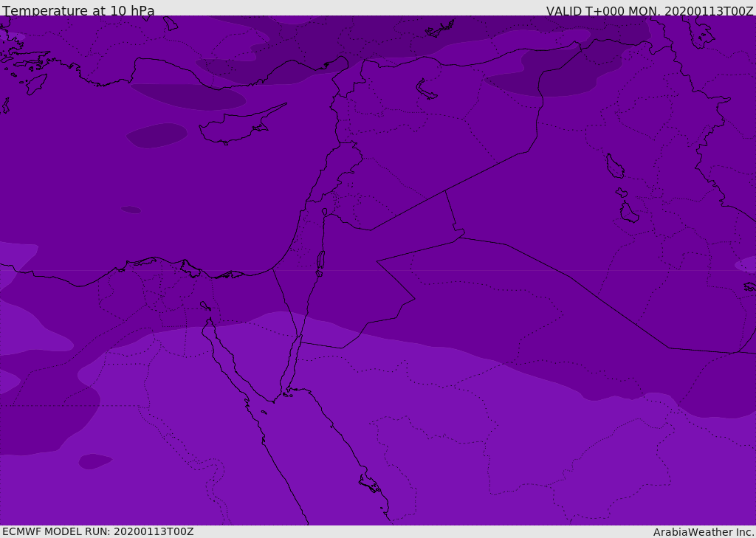Click the 'VALID T+000 MON. 20200113T00Z' label
The height and width of the screenshot is (538, 756).
(650, 10)
